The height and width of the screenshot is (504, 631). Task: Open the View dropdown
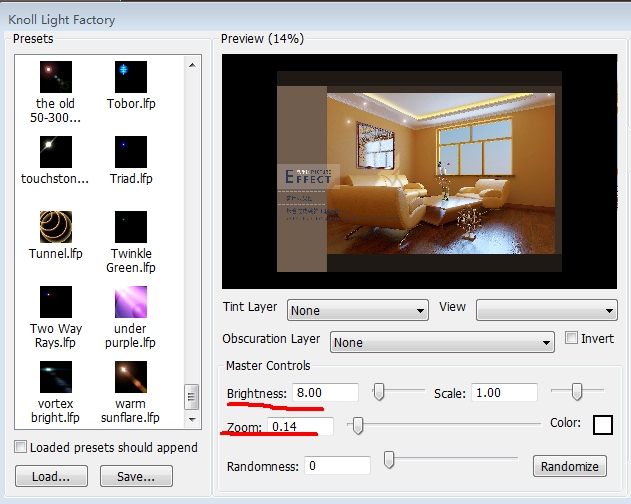pos(546,310)
